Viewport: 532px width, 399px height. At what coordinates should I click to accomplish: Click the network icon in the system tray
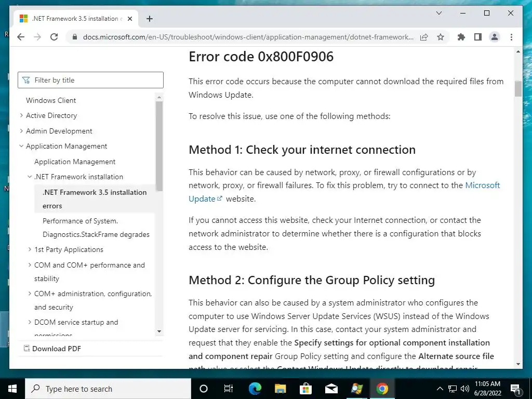[453, 389]
